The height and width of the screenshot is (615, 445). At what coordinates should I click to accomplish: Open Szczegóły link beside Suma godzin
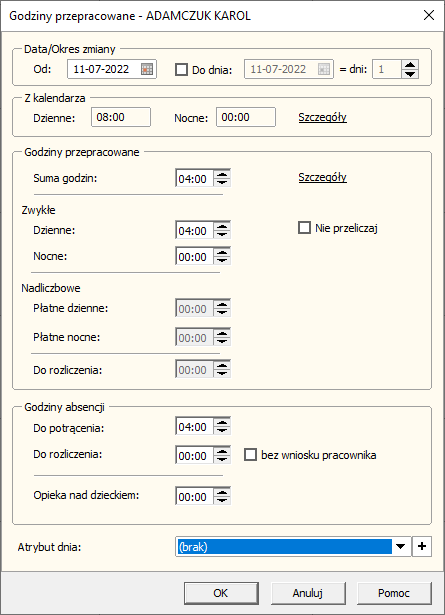322,177
